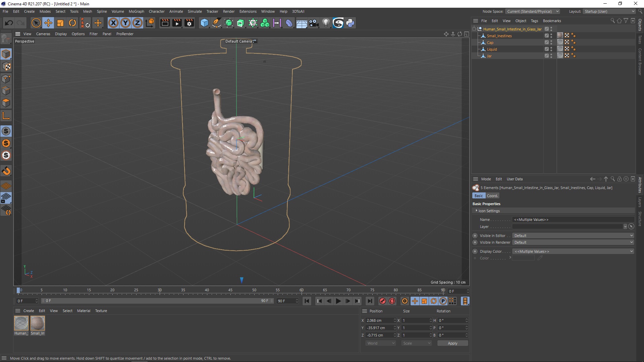Select the Live Selection tool
The width and height of the screenshot is (644, 362).
click(36, 23)
